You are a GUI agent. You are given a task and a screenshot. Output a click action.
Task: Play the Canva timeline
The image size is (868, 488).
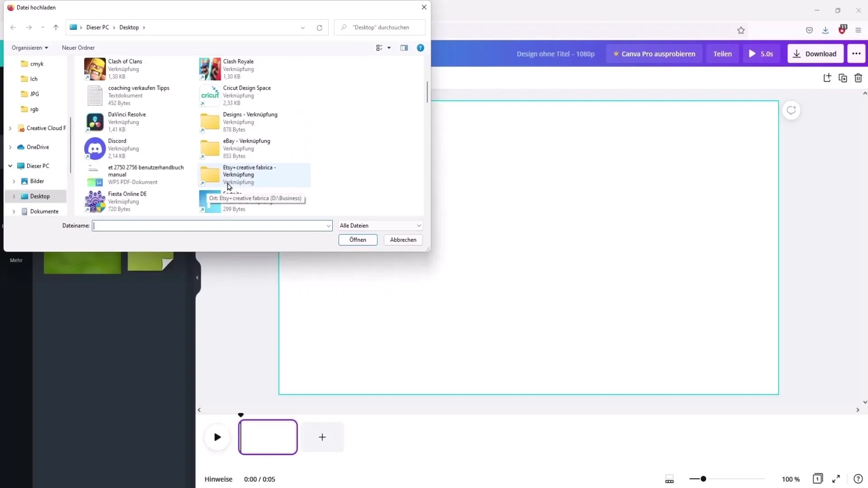[217, 437]
